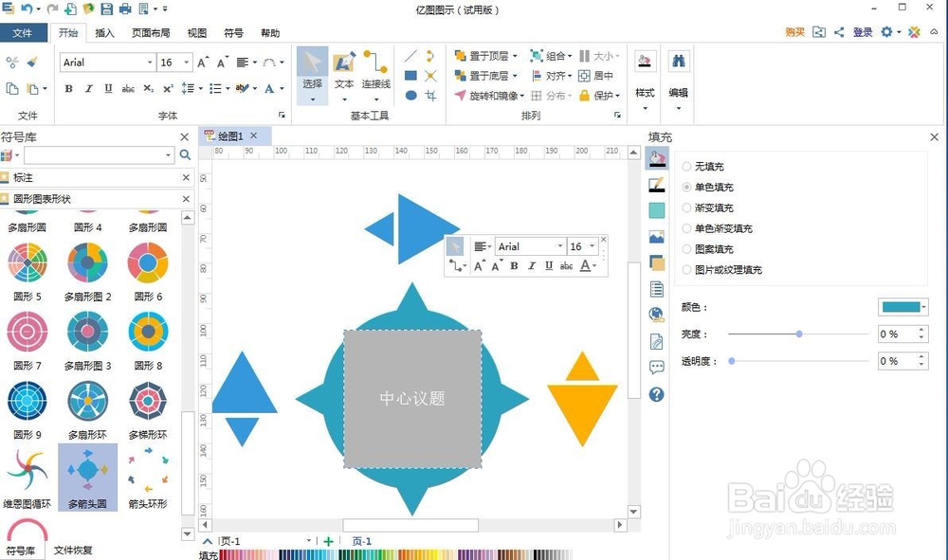948x560 pixels.
Task: Increase font size in ribbon
Action: tap(203, 63)
